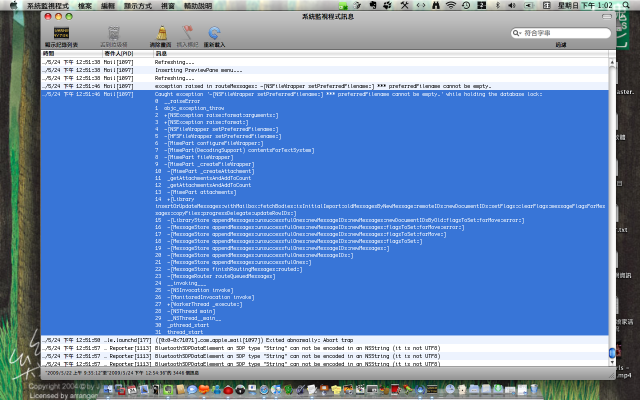Click the 重新載入 (reload) toolbar icon
The width and height of the screenshot is (640, 400).
tap(214, 33)
